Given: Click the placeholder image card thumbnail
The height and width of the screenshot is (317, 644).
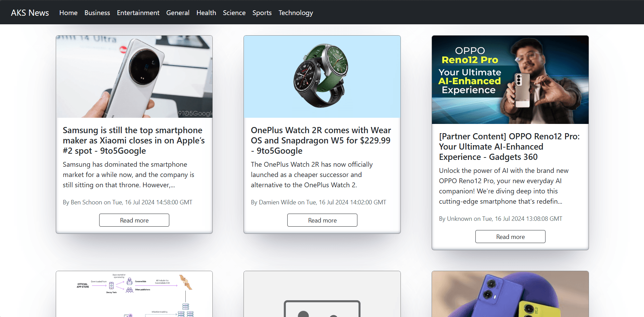Looking at the screenshot, I should [322, 294].
